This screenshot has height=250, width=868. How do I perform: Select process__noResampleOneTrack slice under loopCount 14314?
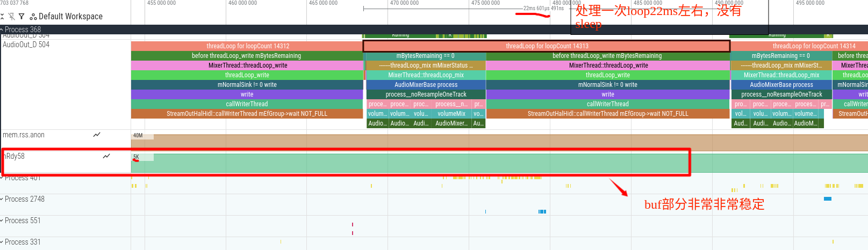pyautogui.click(x=781, y=94)
